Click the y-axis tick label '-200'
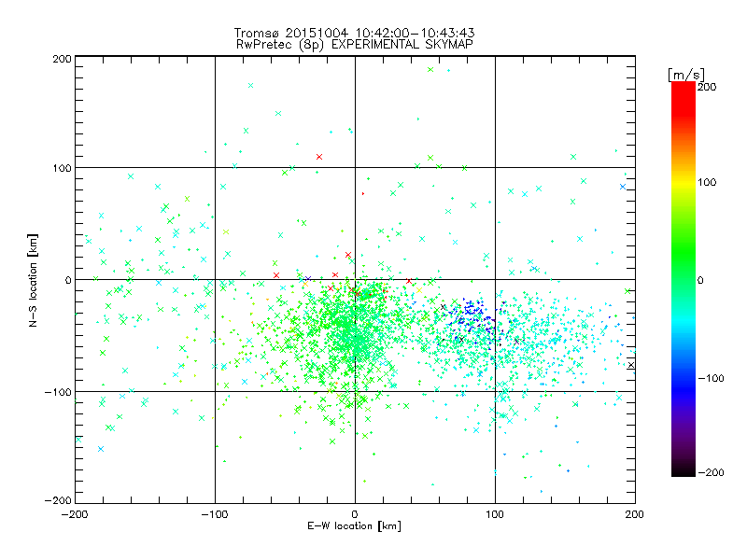Image resolution: width=747 pixels, height=560 pixels. point(58,500)
